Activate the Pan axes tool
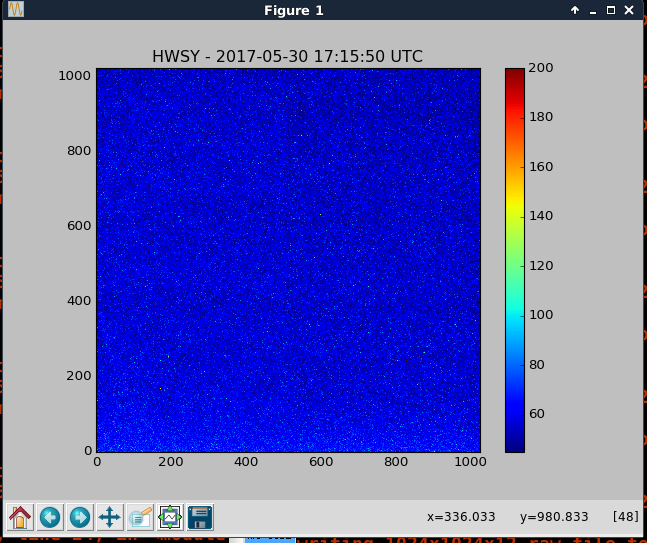The image size is (647, 543). coord(110,517)
